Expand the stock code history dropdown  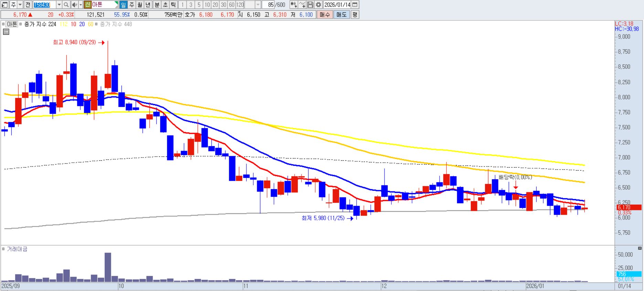(x=59, y=5)
